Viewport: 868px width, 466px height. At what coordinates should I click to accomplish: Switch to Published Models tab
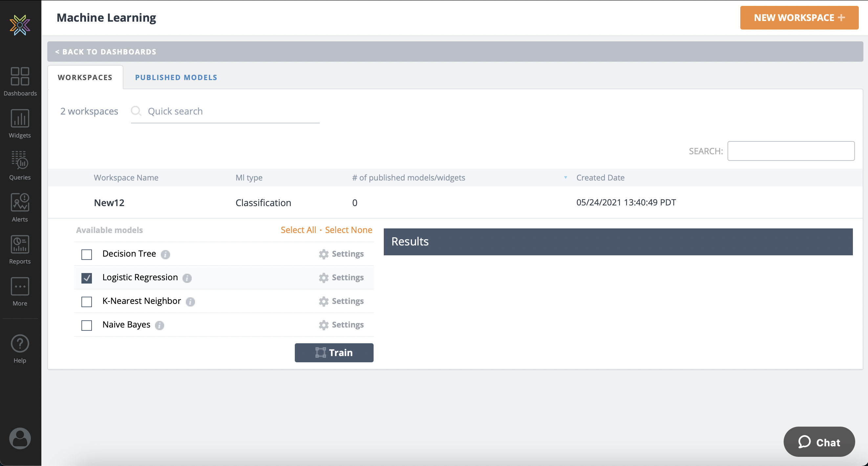pos(176,77)
